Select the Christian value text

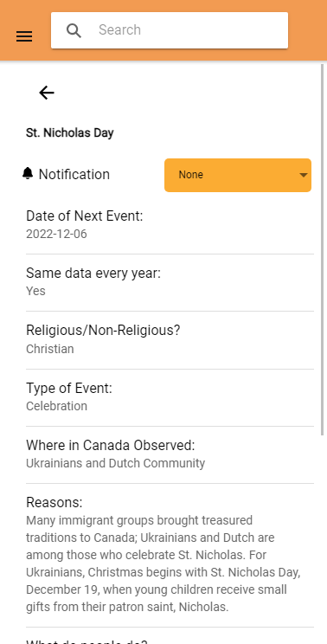point(50,349)
